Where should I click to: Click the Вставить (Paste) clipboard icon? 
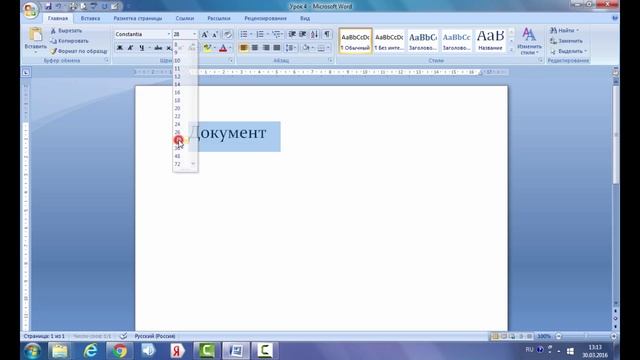coord(36,35)
